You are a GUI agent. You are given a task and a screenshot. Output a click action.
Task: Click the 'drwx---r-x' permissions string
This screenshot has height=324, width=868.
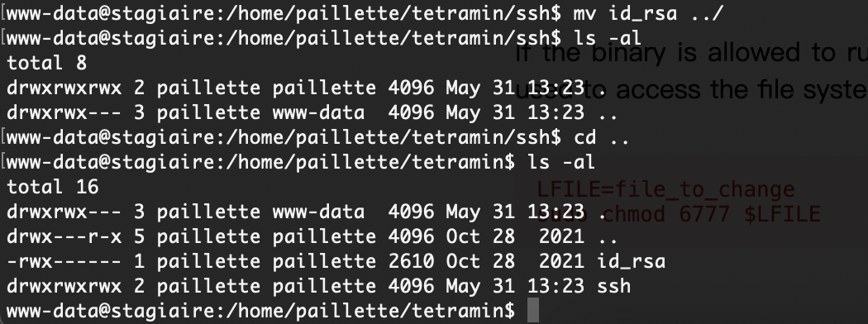coord(64,236)
